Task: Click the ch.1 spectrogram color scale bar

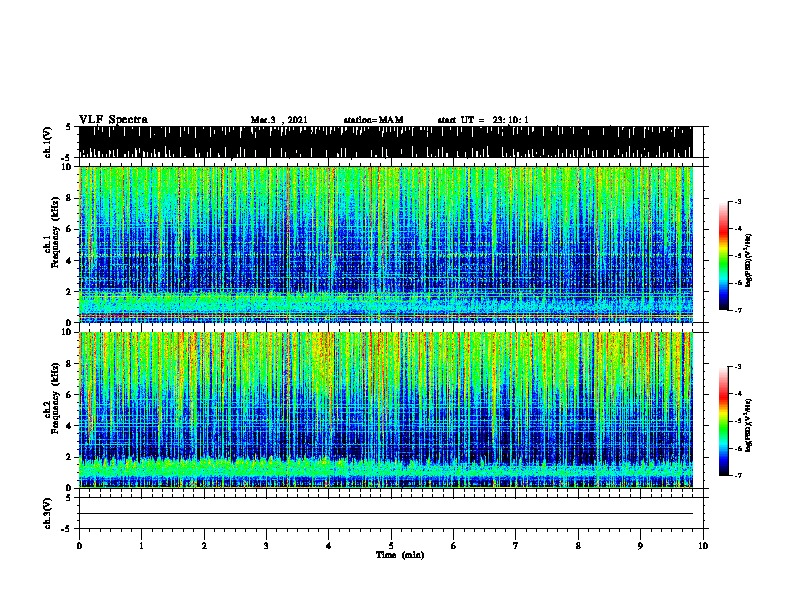Action: 724,256
